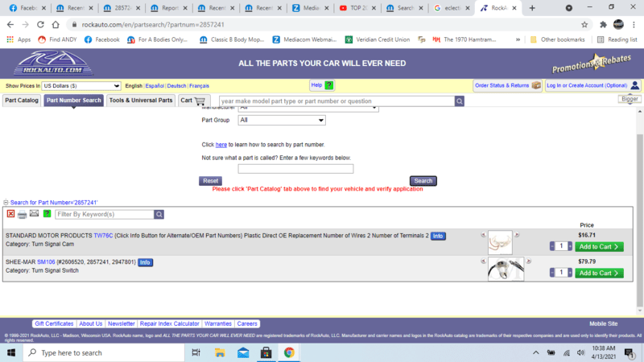
Task: Focus the top year make model search box
Action: click(x=336, y=101)
